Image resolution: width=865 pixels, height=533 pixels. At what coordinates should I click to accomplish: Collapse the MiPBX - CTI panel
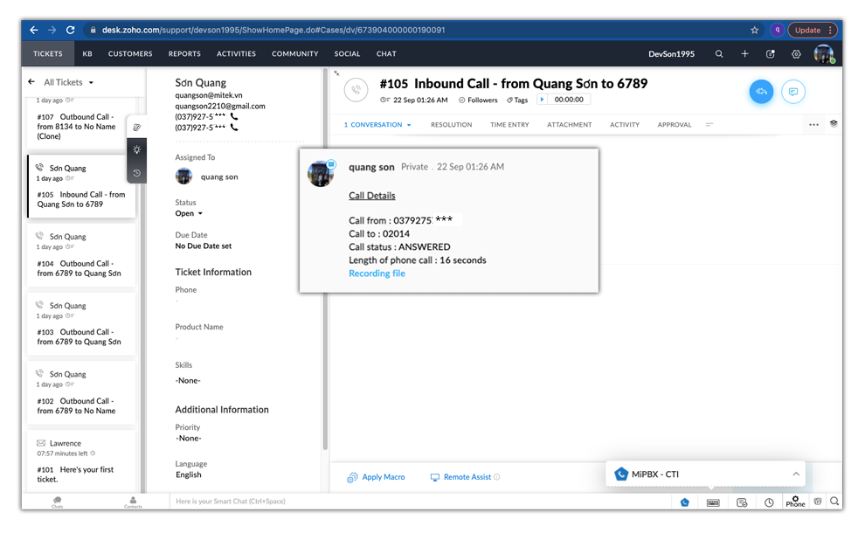(x=796, y=474)
